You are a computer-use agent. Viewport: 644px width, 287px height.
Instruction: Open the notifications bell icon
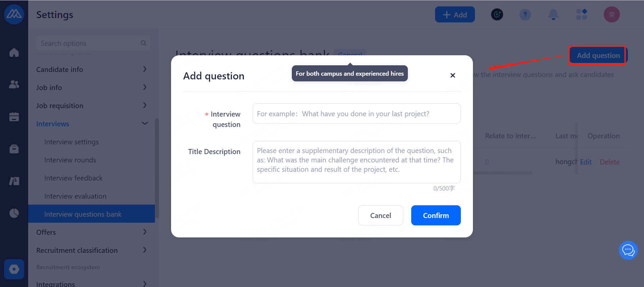[553, 15]
